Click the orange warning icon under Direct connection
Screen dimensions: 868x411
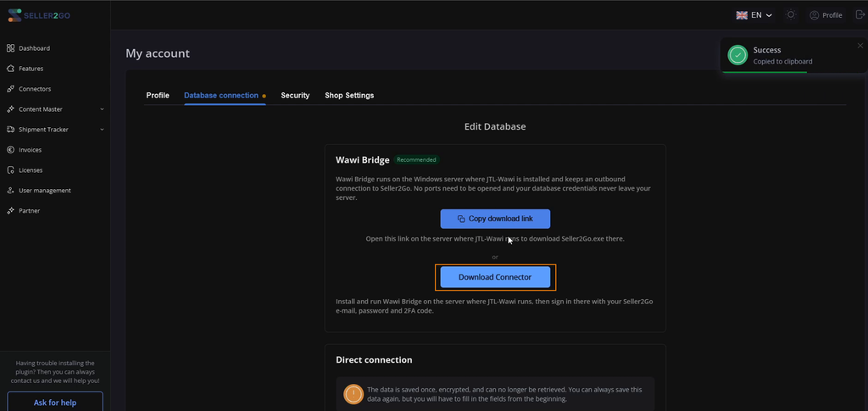pos(353,394)
